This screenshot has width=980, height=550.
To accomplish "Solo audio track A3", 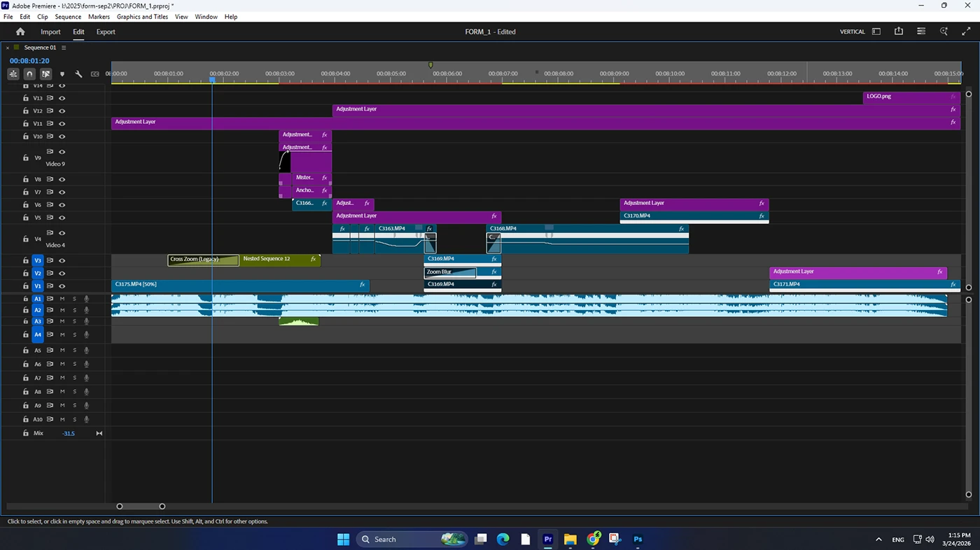I will 74,321.
